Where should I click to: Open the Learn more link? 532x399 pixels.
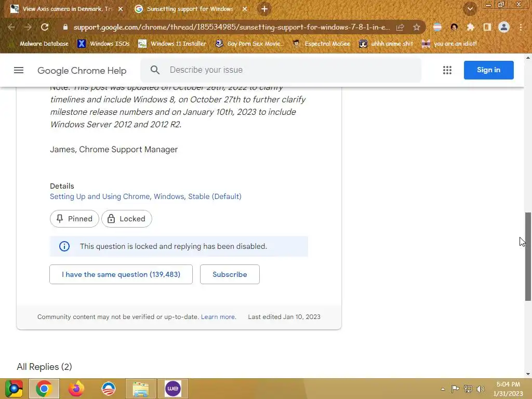218,317
